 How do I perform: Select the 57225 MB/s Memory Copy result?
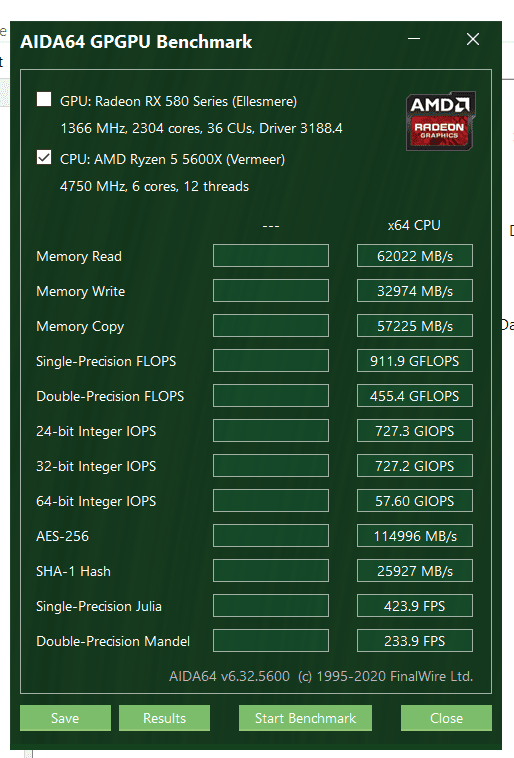pos(415,326)
